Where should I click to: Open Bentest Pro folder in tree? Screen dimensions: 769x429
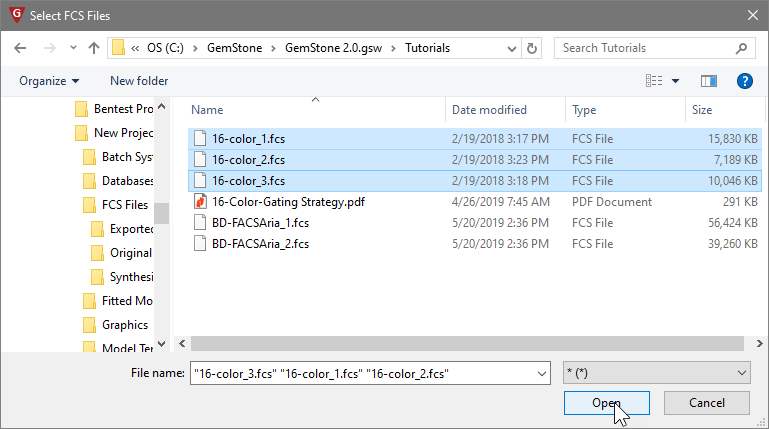tap(114, 109)
